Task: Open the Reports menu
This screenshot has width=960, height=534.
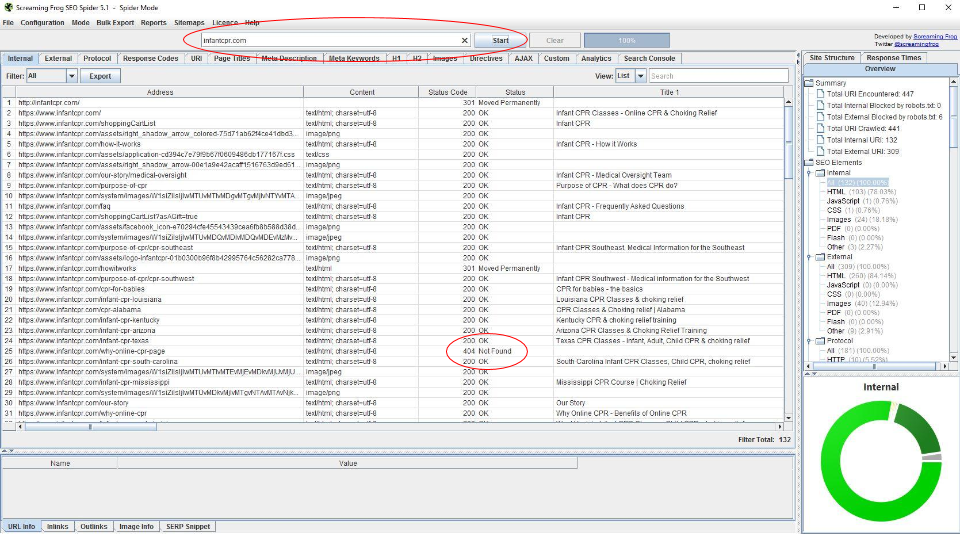Action: (x=153, y=23)
